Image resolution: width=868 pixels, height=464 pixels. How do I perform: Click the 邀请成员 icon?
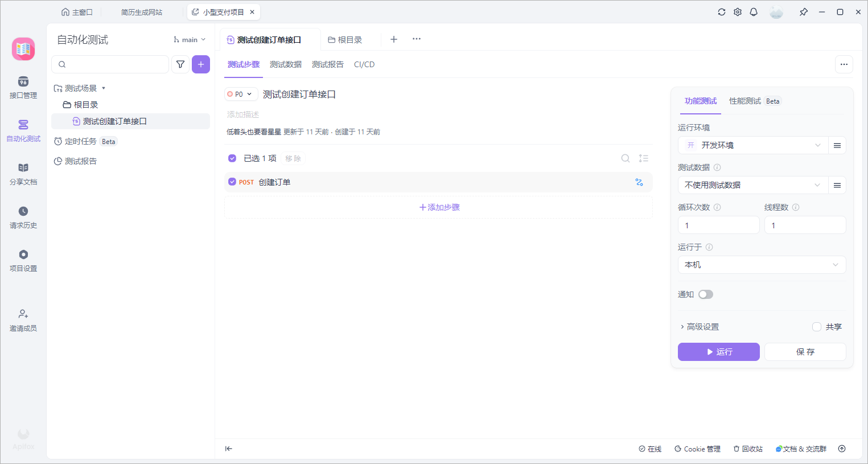click(23, 321)
